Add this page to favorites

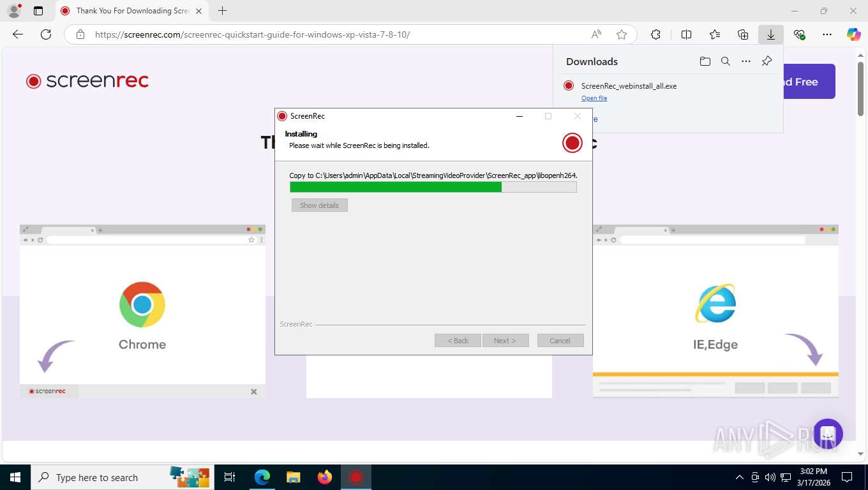[622, 34]
